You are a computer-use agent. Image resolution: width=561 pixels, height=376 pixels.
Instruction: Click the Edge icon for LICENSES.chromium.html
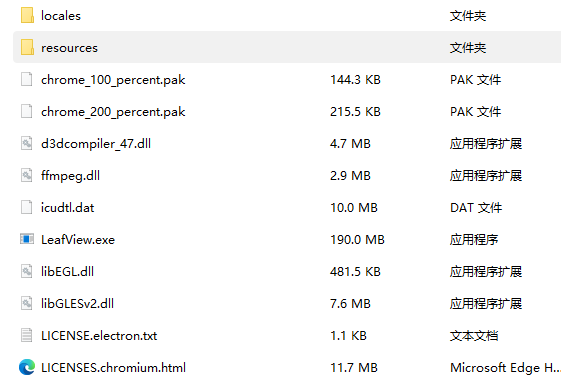(27, 367)
